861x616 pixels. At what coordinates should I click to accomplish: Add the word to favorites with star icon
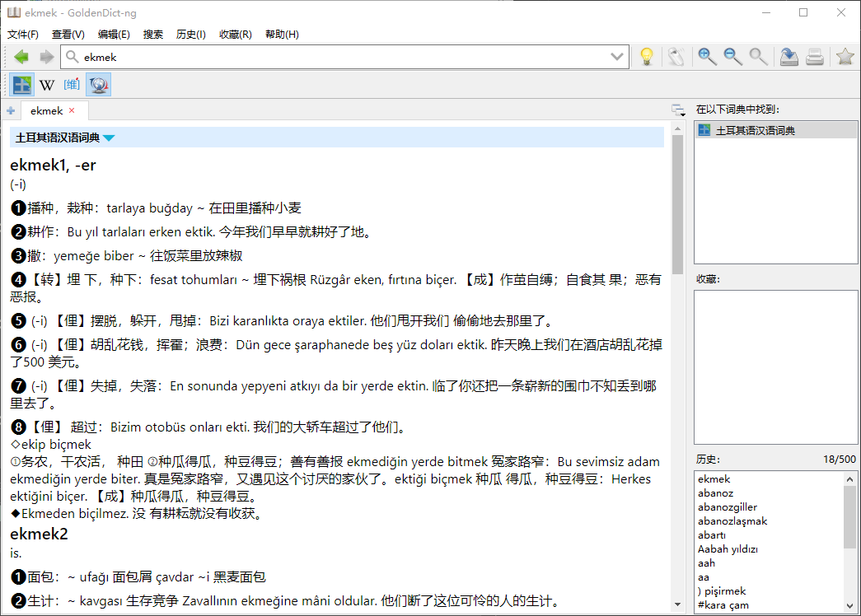click(x=845, y=57)
